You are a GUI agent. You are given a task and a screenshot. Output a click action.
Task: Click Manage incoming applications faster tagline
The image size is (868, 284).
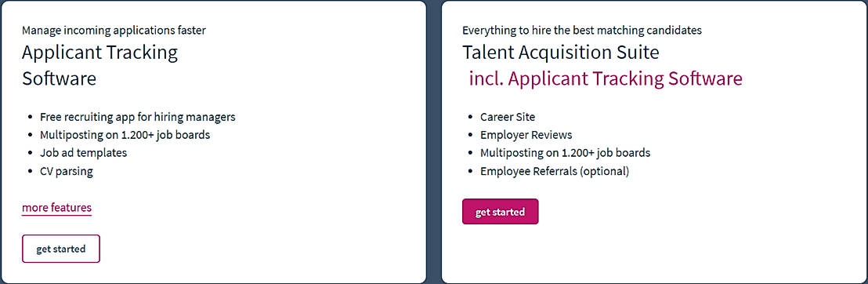click(x=114, y=30)
